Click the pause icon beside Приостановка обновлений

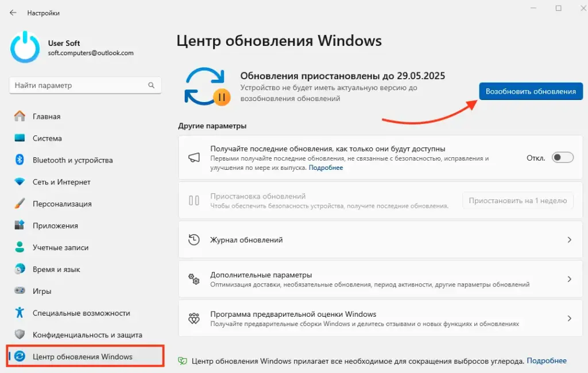tap(194, 200)
